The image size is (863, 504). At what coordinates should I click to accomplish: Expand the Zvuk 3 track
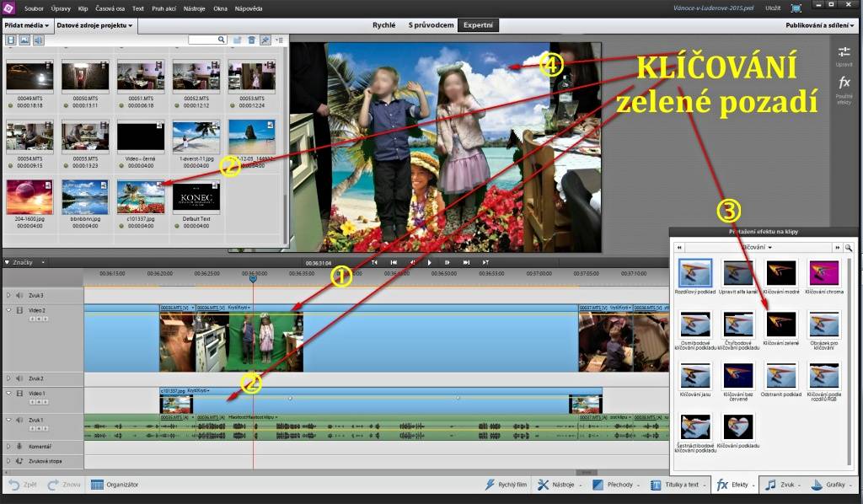(x=8, y=296)
